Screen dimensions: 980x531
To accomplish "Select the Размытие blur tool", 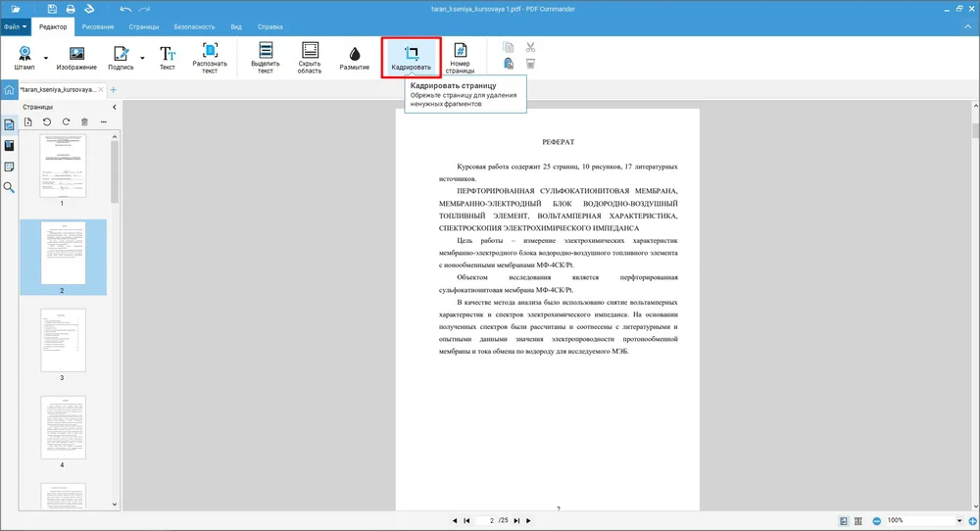I will pos(355,58).
